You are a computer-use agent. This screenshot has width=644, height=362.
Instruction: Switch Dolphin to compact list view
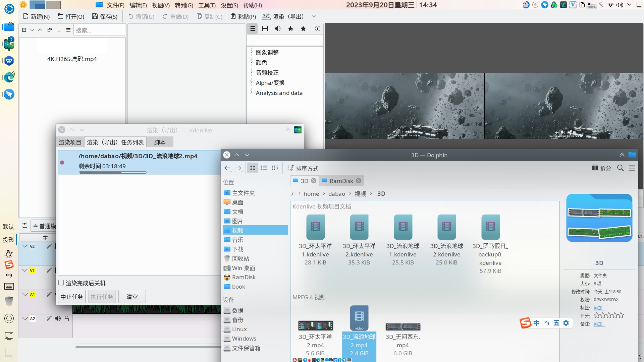(x=264, y=168)
